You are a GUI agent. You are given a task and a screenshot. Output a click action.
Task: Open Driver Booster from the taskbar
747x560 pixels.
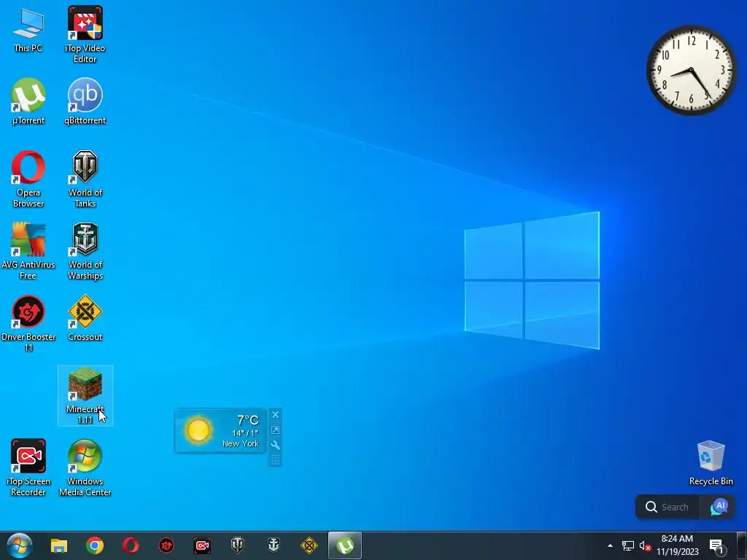tap(166, 545)
